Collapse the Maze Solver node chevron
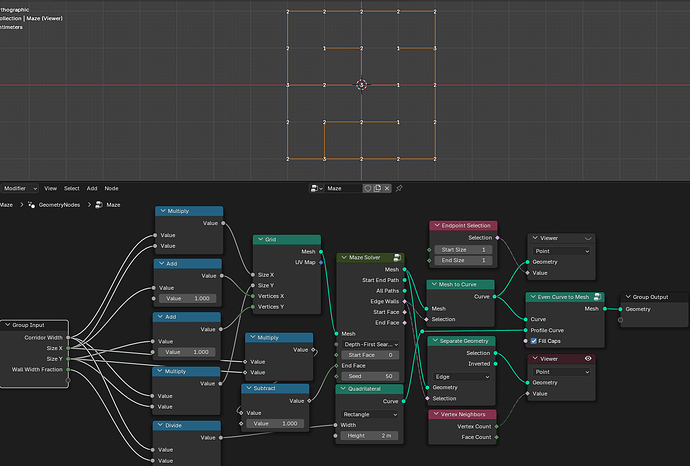This screenshot has height=466, width=690. tap(344, 257)
